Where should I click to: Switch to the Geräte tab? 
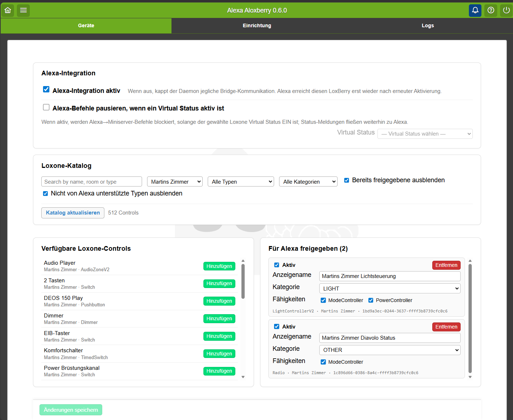[x=86, y=26]
